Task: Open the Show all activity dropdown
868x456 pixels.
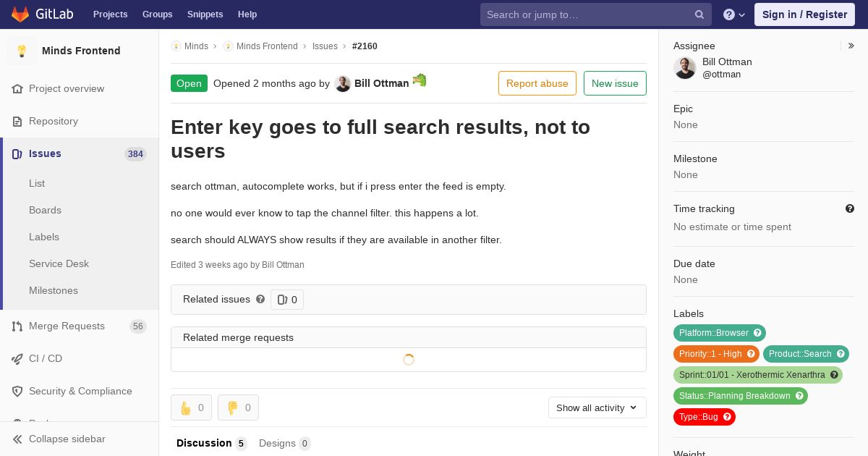Action: coord(597,408)
